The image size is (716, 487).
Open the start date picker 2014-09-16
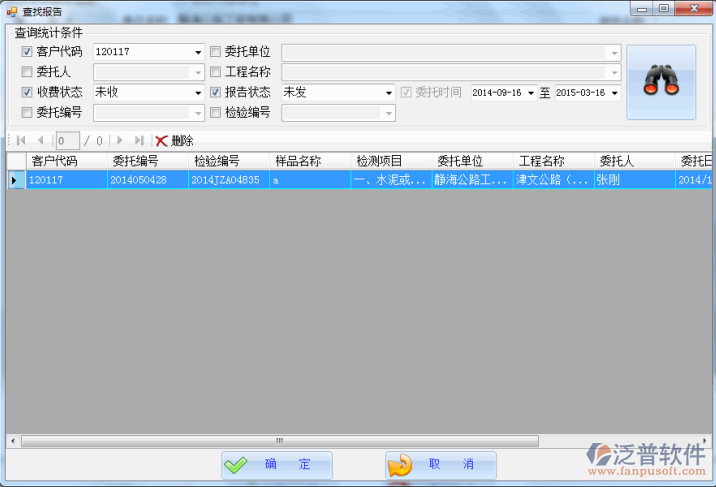[x=531, y=93]
